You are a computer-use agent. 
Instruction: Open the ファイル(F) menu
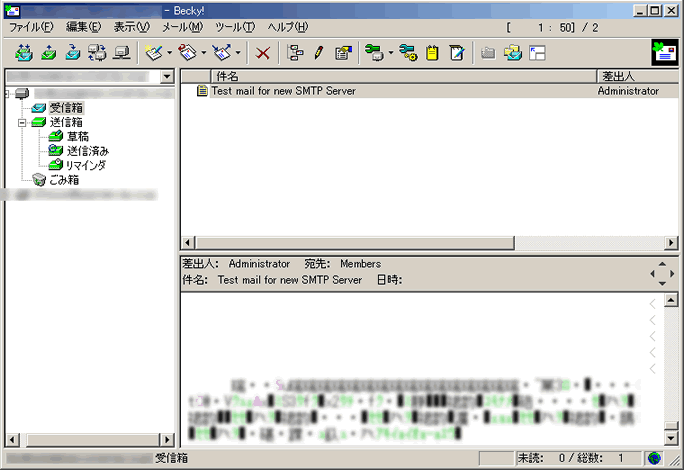pos(31,27)
